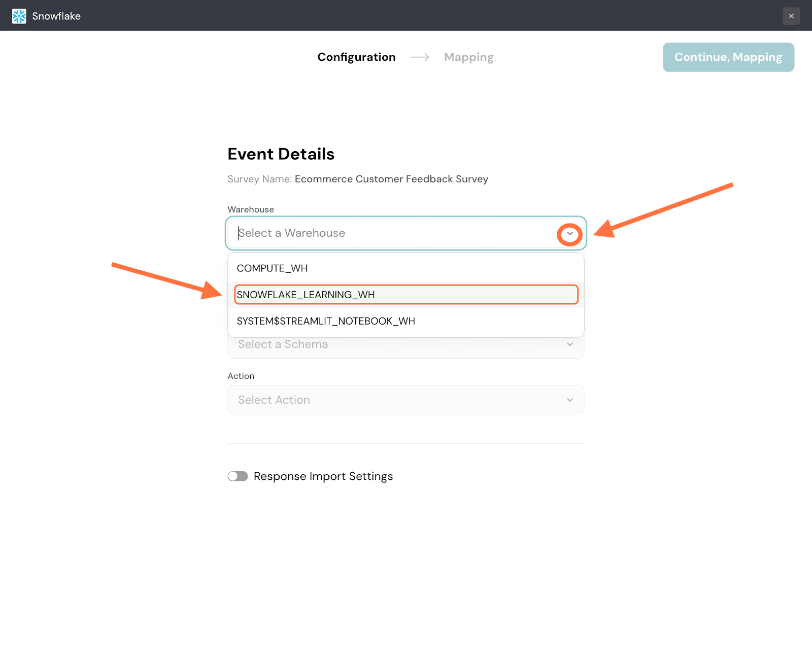Enable the Response Import Settings toggle
812x671 pixels.
click(238, 476)
